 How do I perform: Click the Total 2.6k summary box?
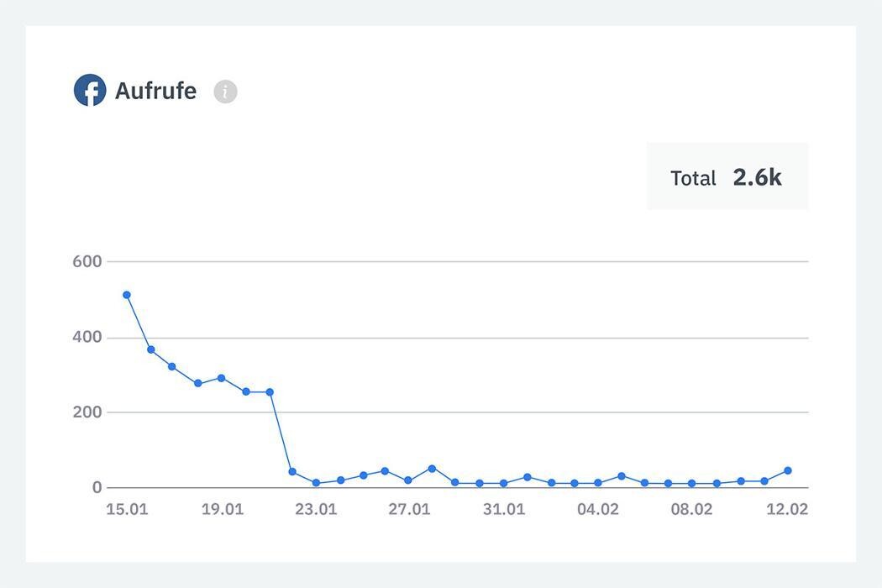click(x=727, y=176)
